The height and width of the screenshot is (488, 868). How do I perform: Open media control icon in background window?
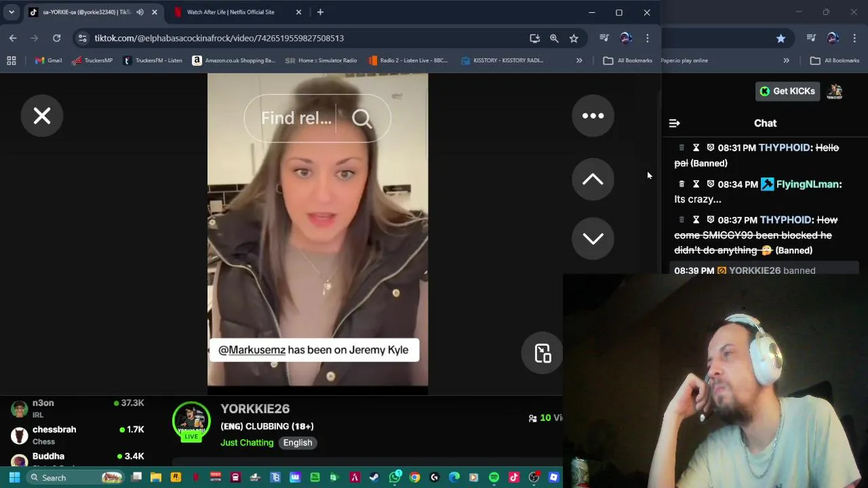811,38
